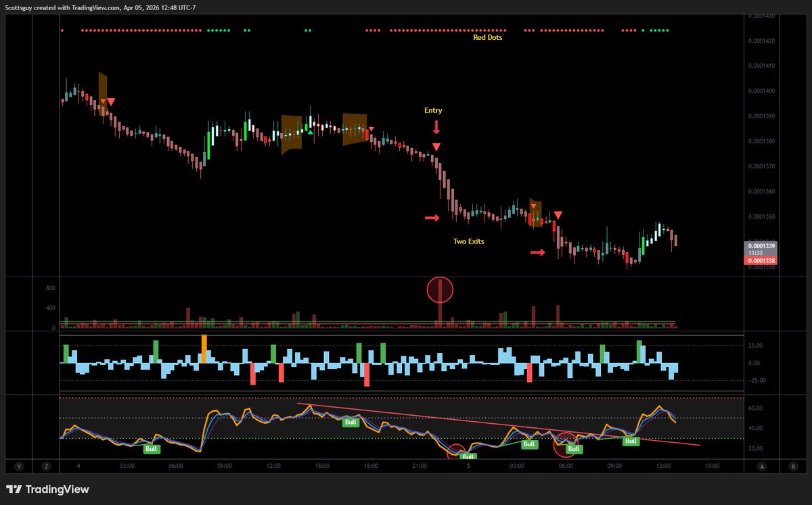The width and height of the screenshot is (812, 505).
Task: Select the Z quick-chart circle button
Action: 46,466
